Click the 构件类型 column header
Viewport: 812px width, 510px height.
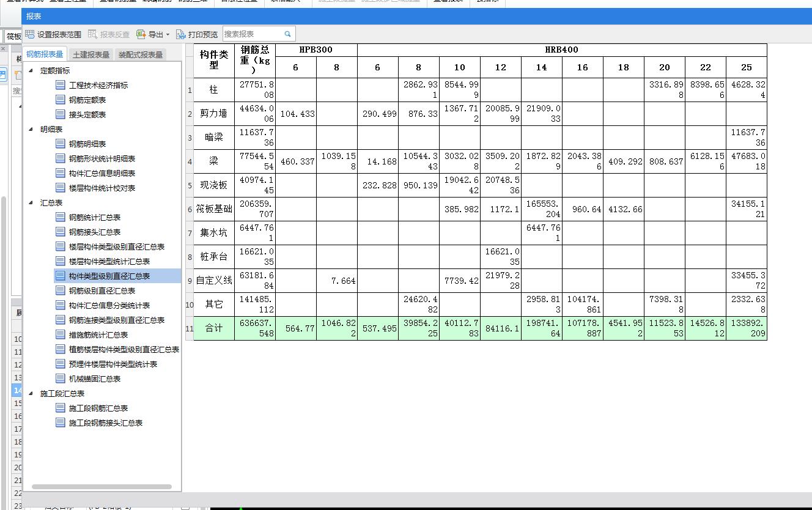tap(214, 61)
